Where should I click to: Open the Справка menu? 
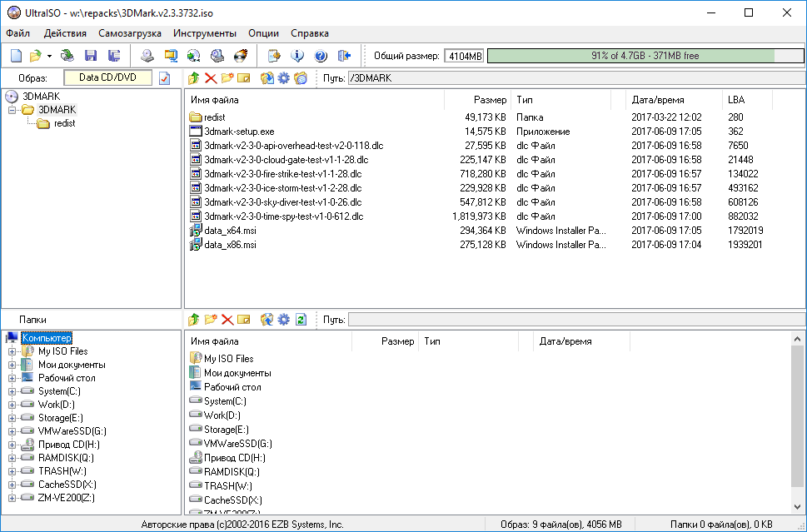pos(309,33)
